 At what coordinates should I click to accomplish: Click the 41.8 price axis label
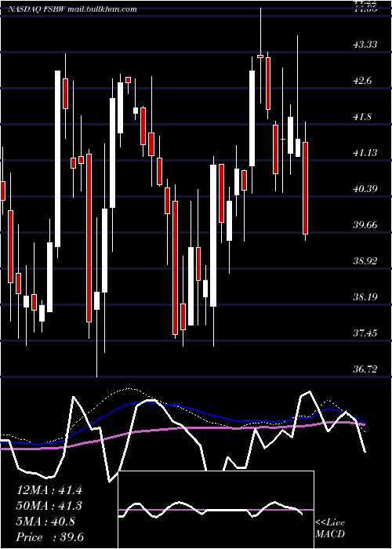click(362, 117)
